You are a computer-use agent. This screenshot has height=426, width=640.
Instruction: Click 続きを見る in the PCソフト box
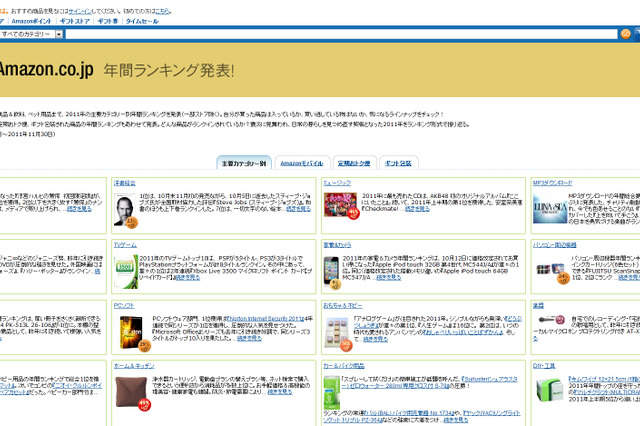pos(249,338)
